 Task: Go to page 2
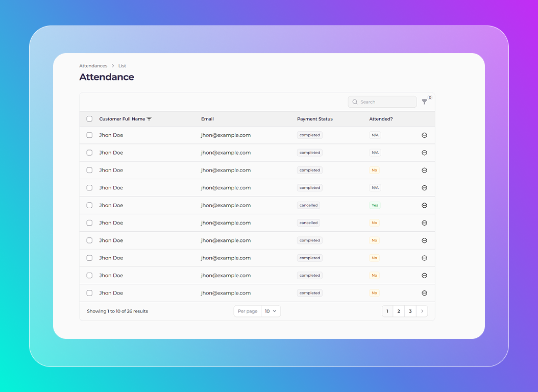point(399,311)
